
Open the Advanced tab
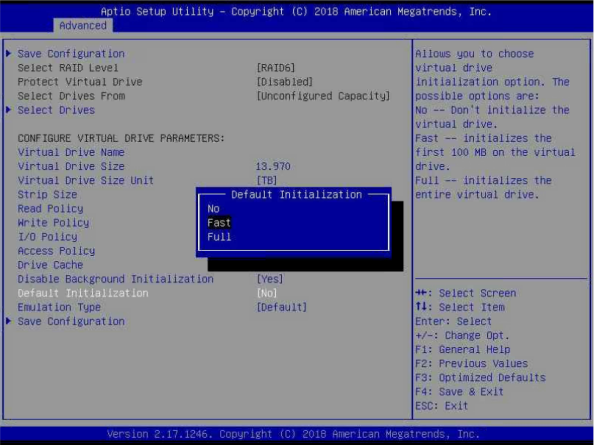pos(83,26)
